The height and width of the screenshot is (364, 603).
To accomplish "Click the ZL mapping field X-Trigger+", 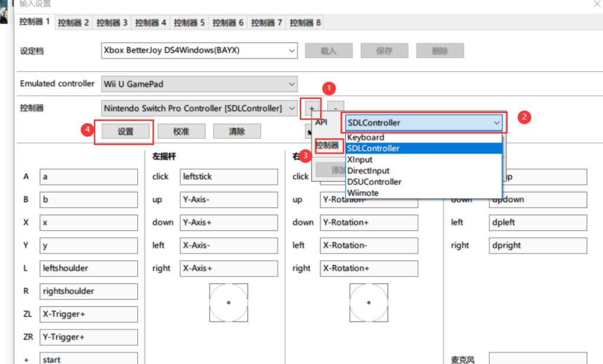I will point(88,315).
